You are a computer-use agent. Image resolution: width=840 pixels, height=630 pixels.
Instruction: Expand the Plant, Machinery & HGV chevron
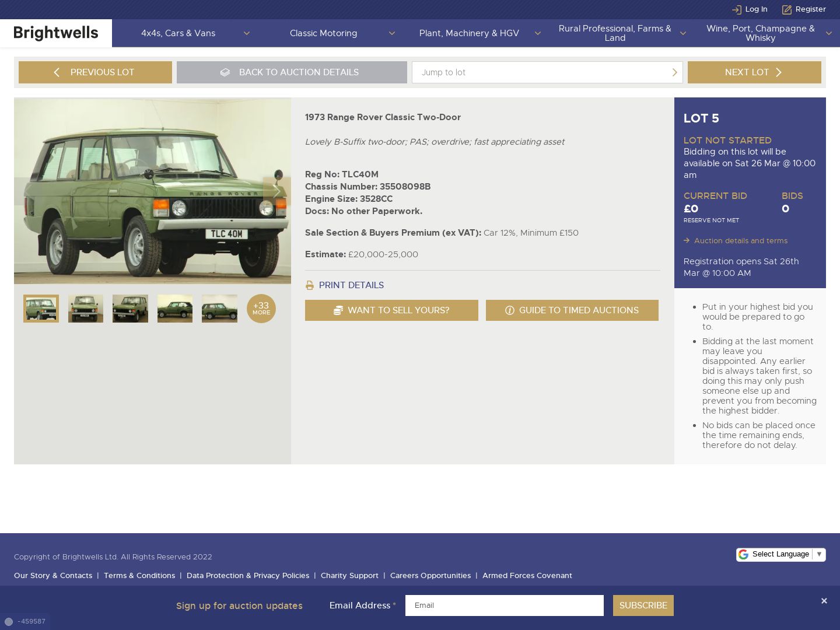[x=538, y=33]
